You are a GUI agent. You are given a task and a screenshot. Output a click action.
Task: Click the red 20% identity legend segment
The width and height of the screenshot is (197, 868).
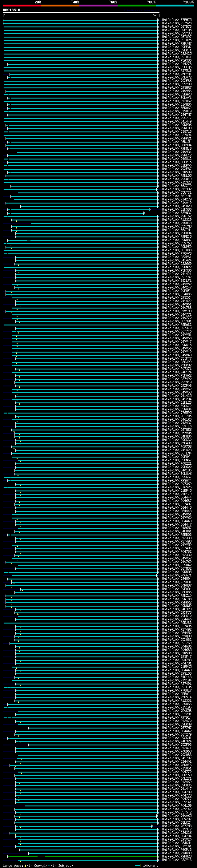click(x=22, y=6)
